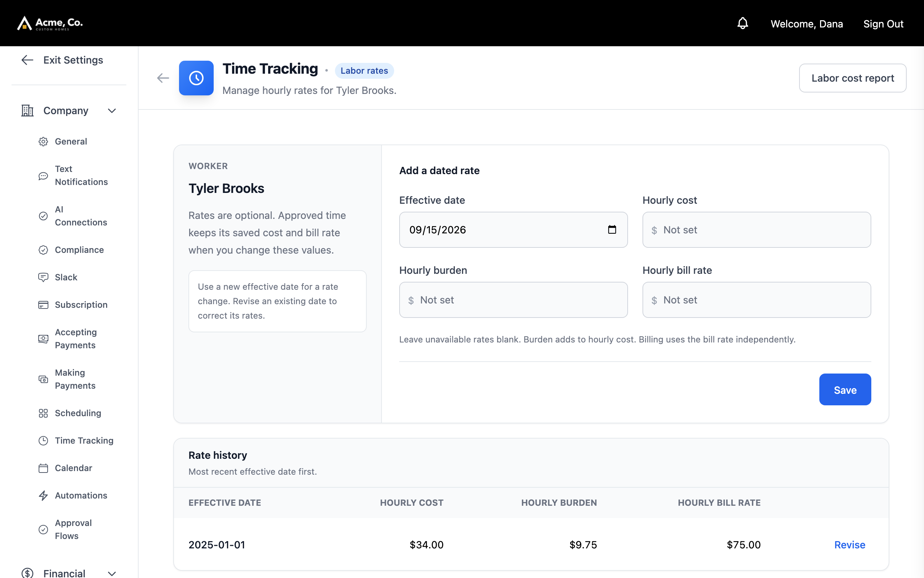
Task: Click the $34.00 hourly cost value
Action: (427, 545)
